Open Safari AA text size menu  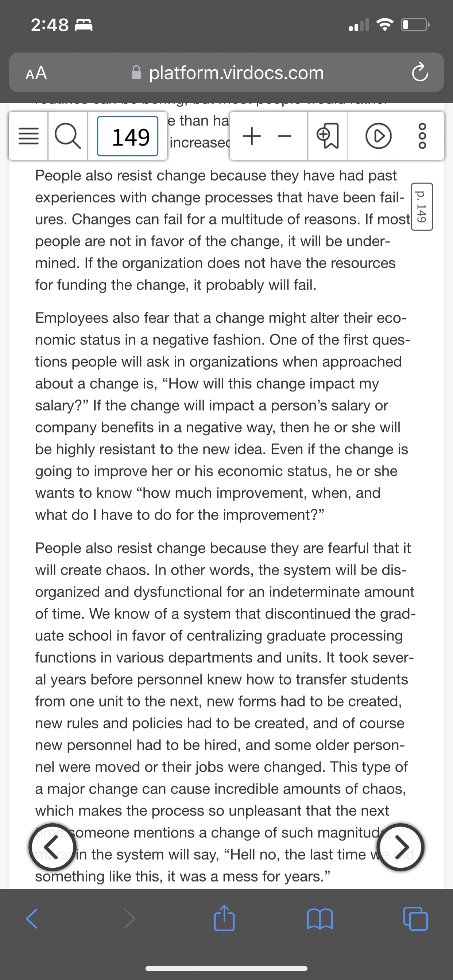(36, 72)
